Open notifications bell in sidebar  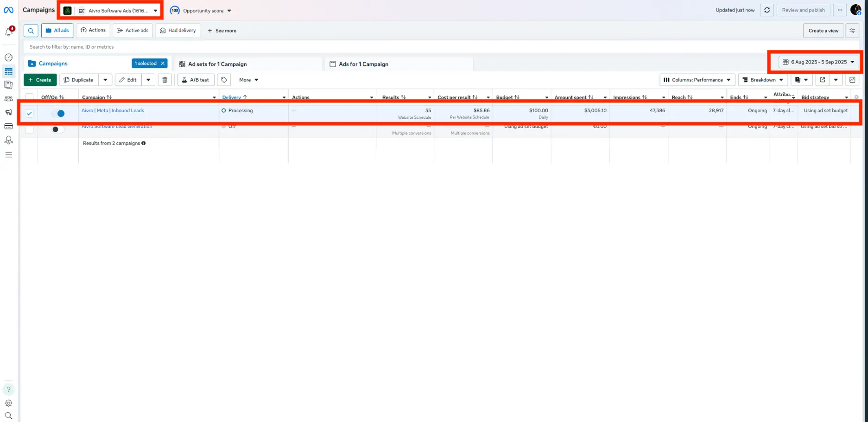coord(9,32)
